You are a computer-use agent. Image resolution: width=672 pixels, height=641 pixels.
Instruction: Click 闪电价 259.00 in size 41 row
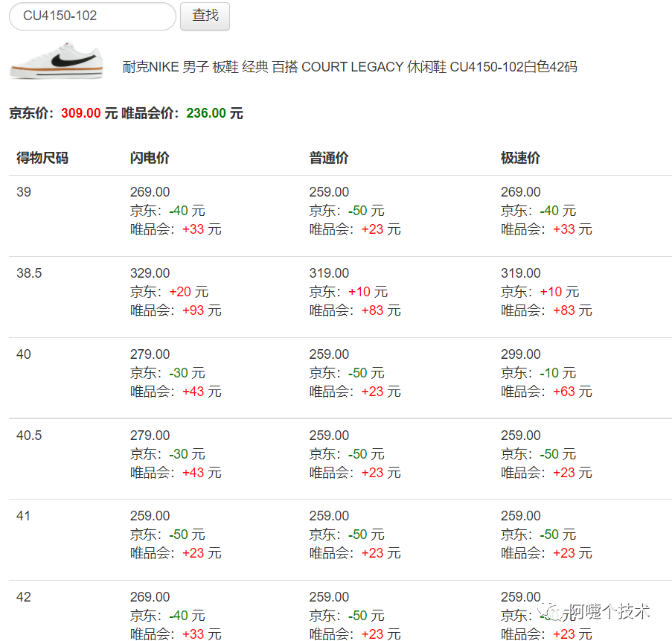coord(150,515)
